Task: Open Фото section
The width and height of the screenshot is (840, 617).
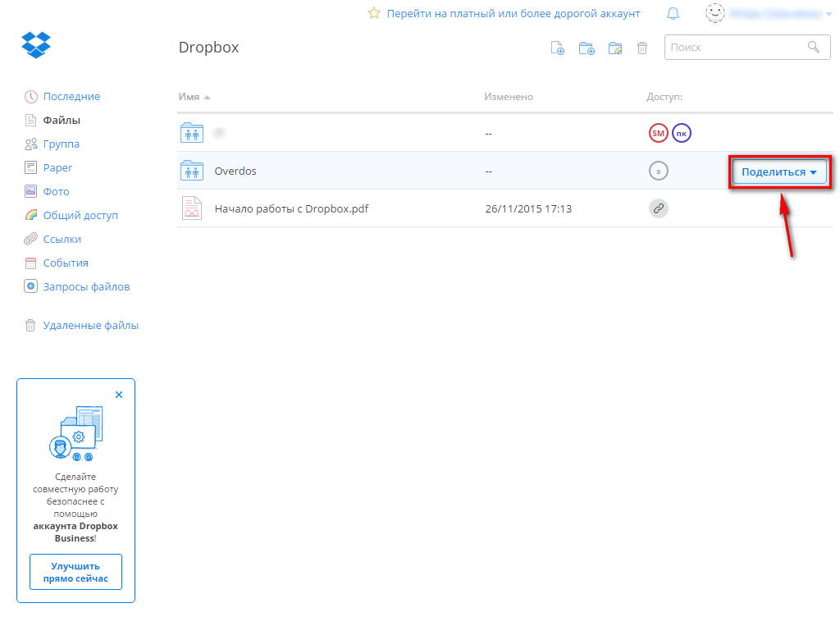Action: tap(57, 191)
